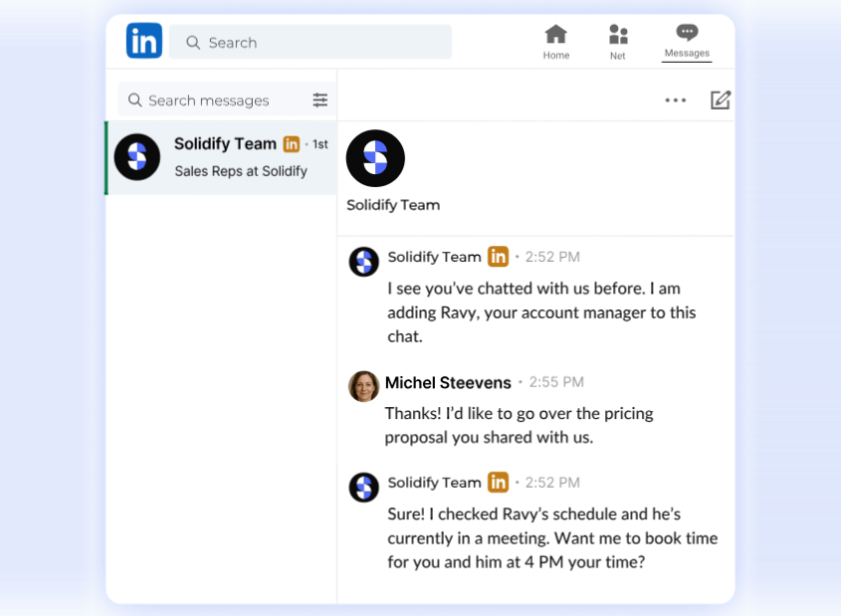Click the '2:55 PM' timestamp
841x616 pixels.
pos(556,382)
